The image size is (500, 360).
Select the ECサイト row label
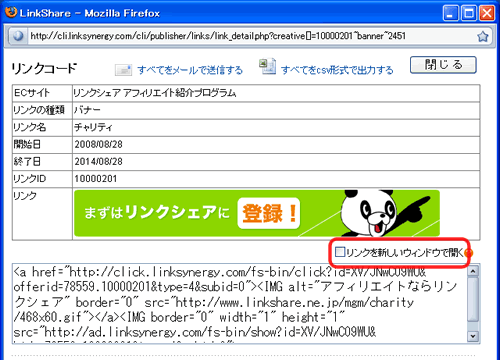click(42, 93)
